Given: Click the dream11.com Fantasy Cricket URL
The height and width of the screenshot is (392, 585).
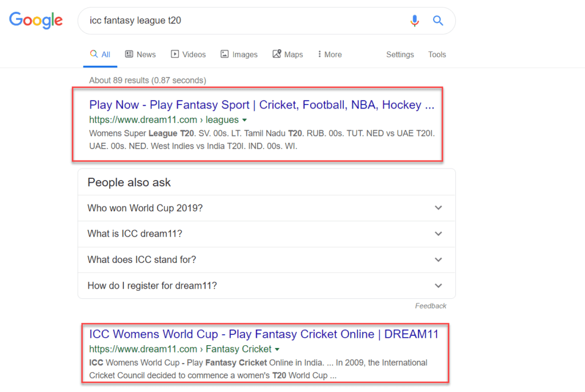Looking at the screenshot, I should click(180, 349).
